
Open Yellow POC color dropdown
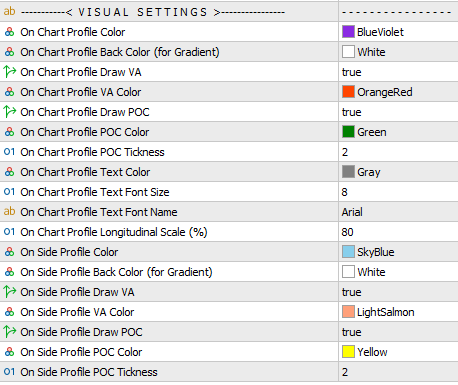coord(398,352)
